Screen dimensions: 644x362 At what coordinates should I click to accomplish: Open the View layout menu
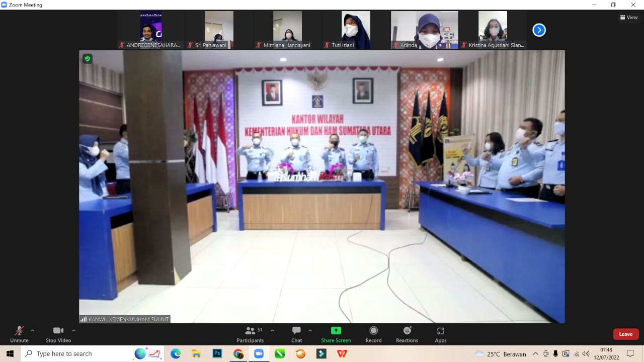[629, 17]
